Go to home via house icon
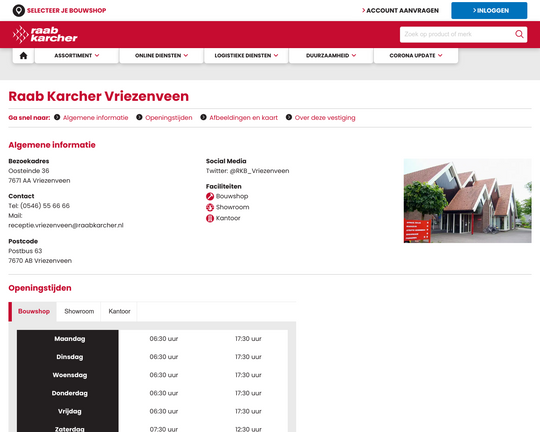 [23, 55]
